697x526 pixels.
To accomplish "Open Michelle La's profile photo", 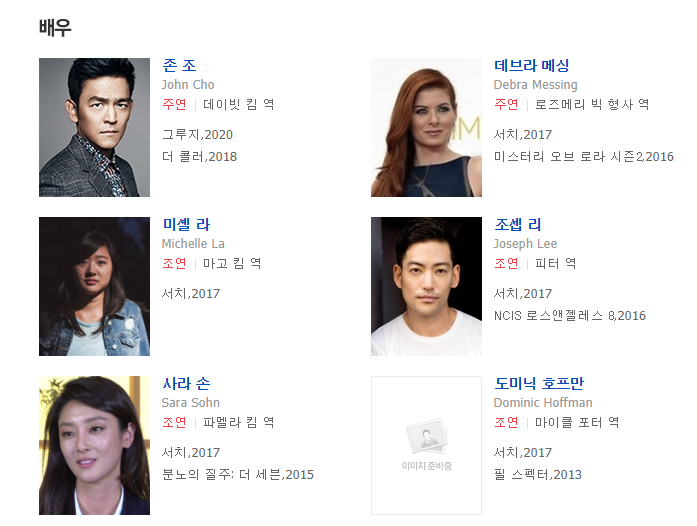I will point(94,286).
